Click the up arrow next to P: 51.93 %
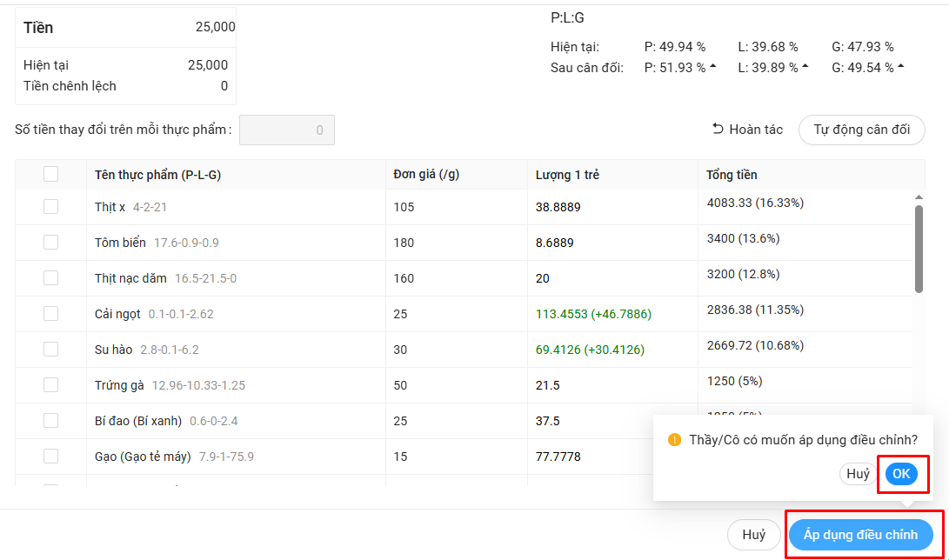The image size is (949, 560). tap(713, 67)
